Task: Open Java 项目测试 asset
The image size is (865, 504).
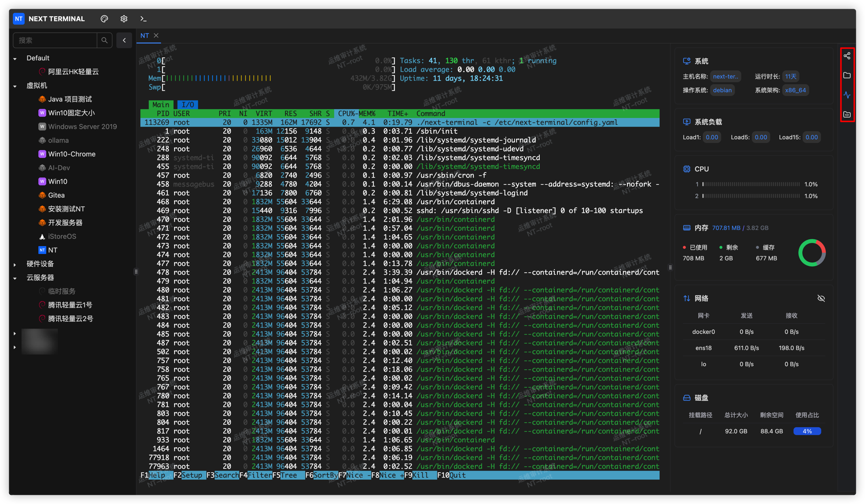Action: (x=70, y=99)
